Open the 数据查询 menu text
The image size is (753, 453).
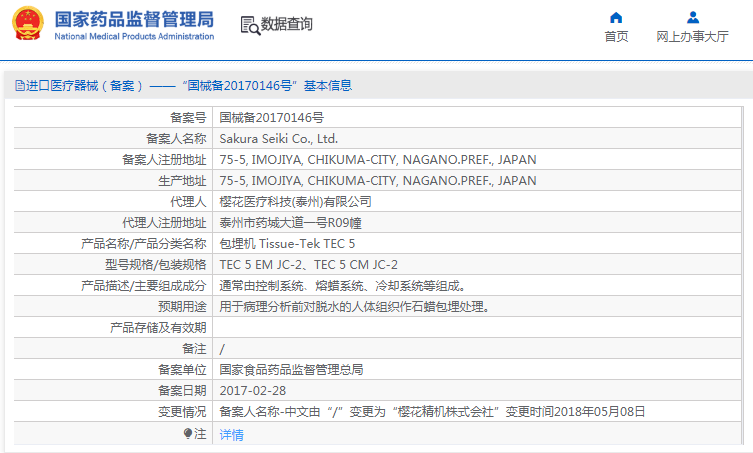286,25
